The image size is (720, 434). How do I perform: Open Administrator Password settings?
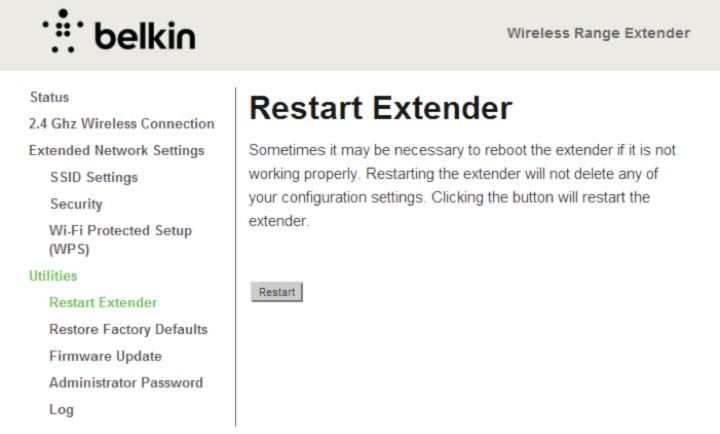click(126, 383)
